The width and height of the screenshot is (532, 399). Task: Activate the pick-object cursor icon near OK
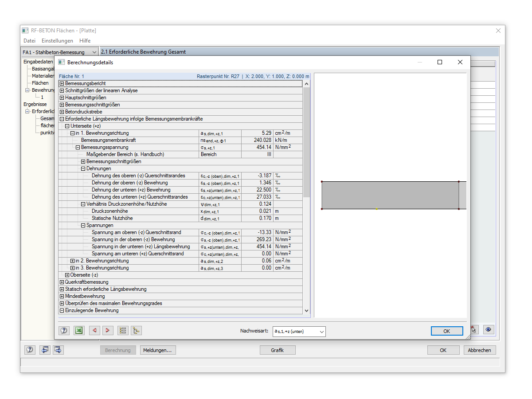475,330
